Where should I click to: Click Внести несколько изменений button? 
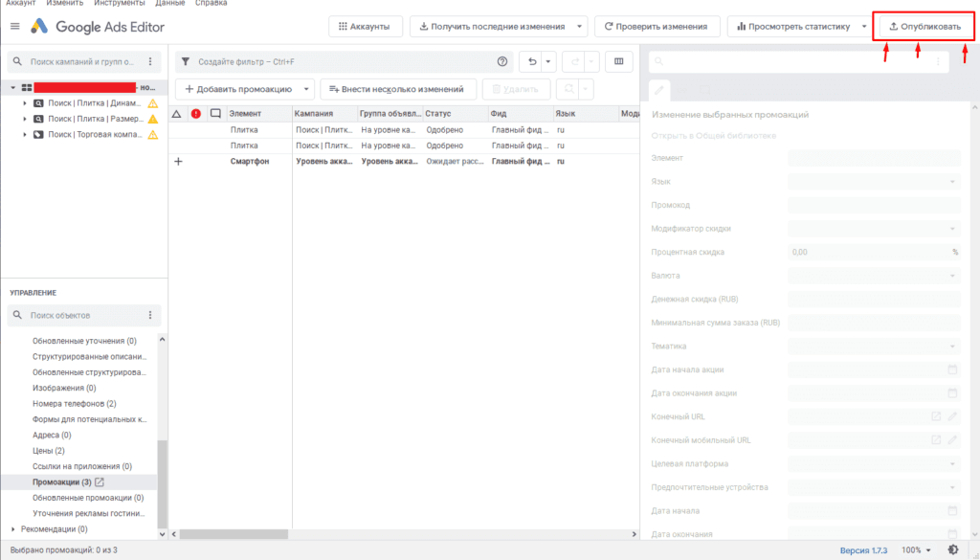click(397, 89)
